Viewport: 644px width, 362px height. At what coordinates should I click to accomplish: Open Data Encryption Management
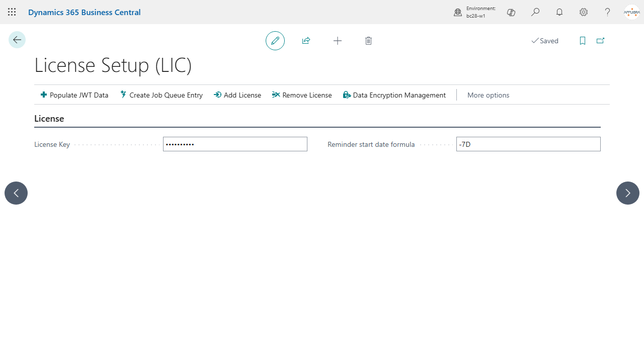click(394, 95)
